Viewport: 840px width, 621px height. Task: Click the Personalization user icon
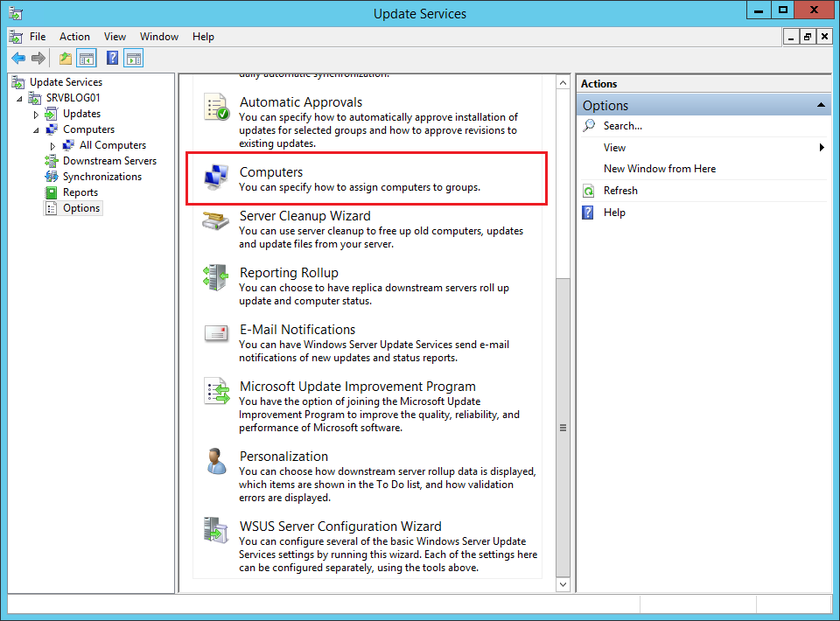(x=216, y=461)
